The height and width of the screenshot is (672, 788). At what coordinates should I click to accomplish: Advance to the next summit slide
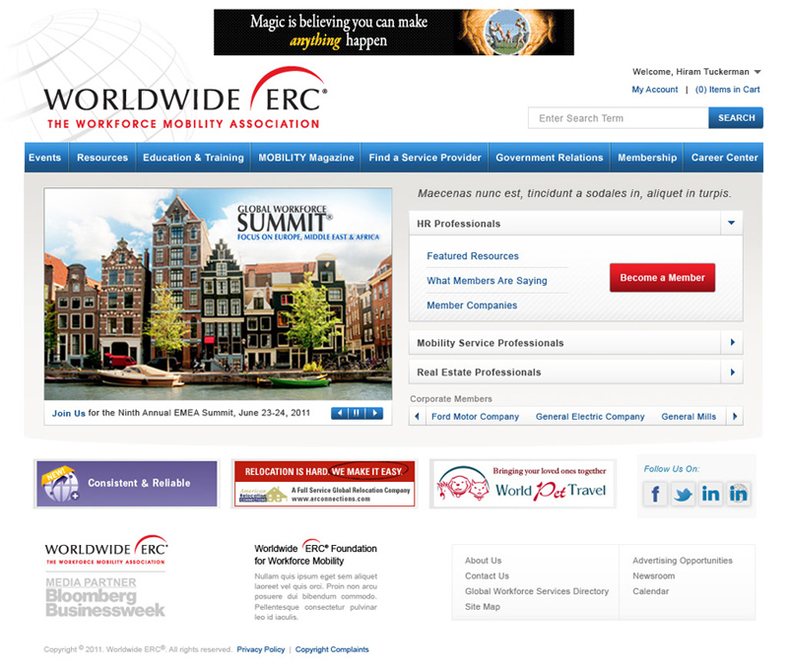coord(374,413)
